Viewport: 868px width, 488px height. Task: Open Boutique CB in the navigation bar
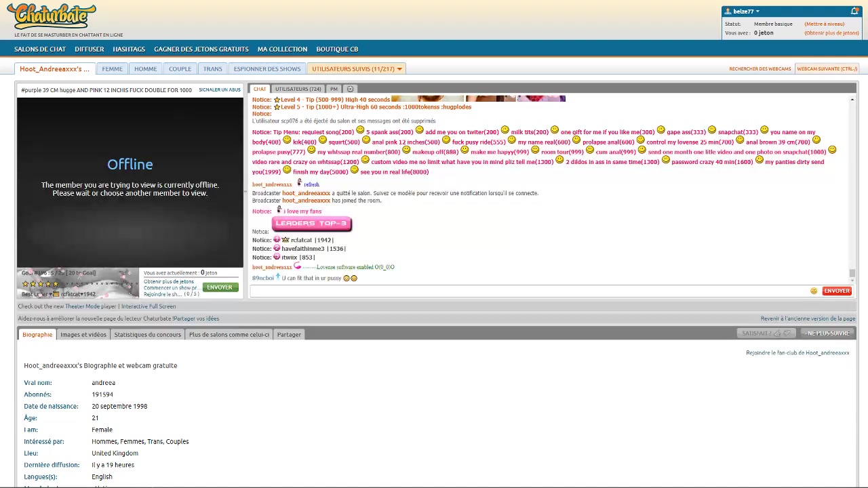click(x=337, y=49)
